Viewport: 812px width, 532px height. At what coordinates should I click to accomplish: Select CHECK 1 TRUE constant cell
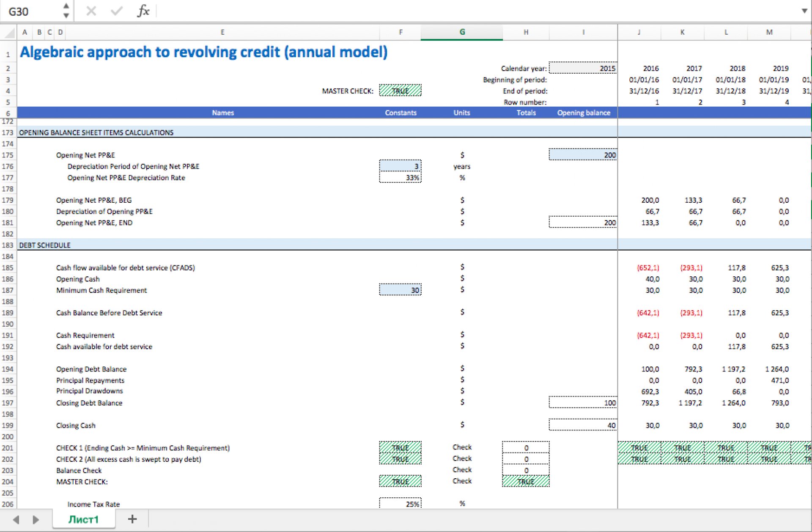pyautogui.click(x=400, y=448)
